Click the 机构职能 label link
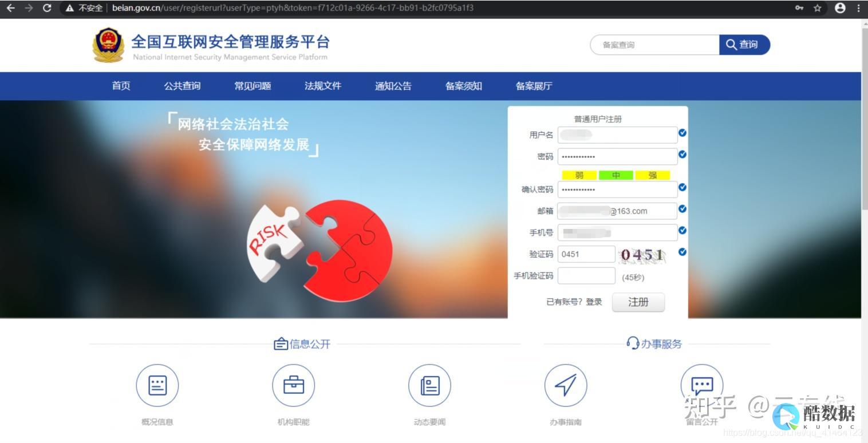 294,422
